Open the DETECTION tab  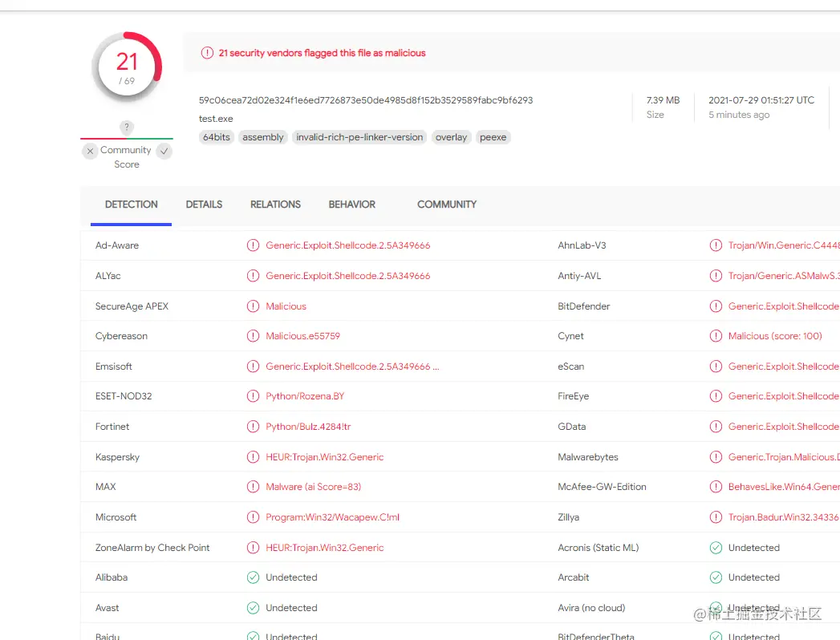132,205
